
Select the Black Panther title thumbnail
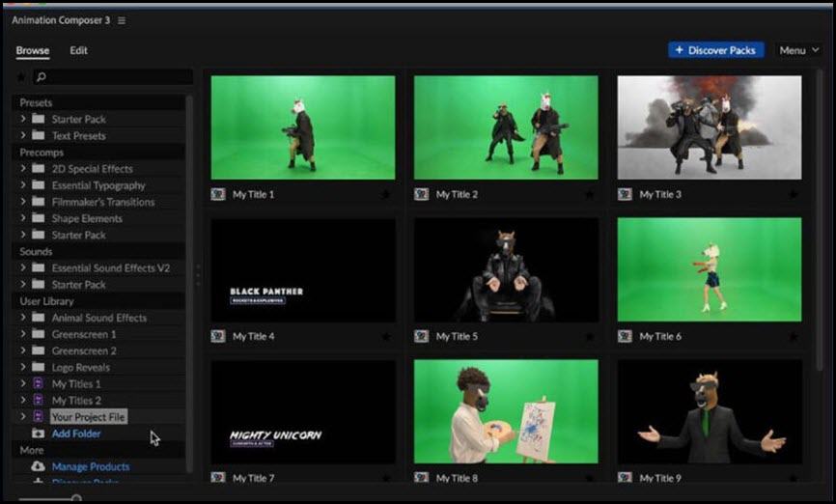pos(303,270)
